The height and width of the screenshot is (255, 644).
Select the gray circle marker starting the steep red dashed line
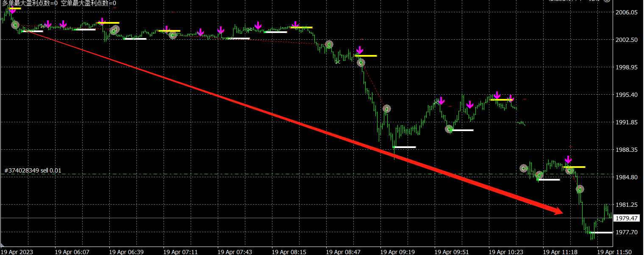click(x=361, y=63)
